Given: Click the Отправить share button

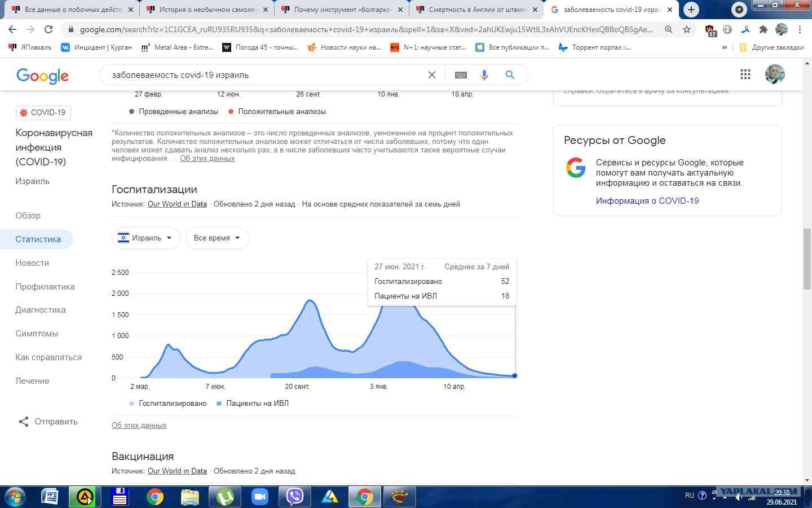Looking at the screenshot, I should [x=48, y=422].
